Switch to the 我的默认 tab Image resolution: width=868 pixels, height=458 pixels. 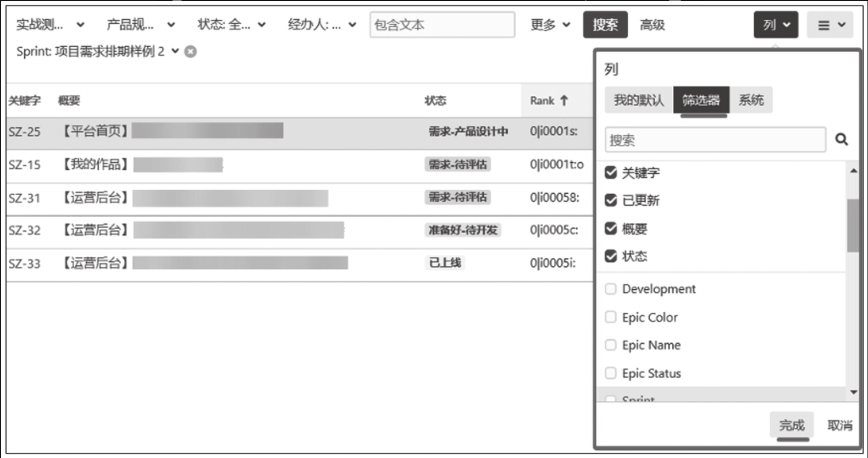click(x=639, y=100)
